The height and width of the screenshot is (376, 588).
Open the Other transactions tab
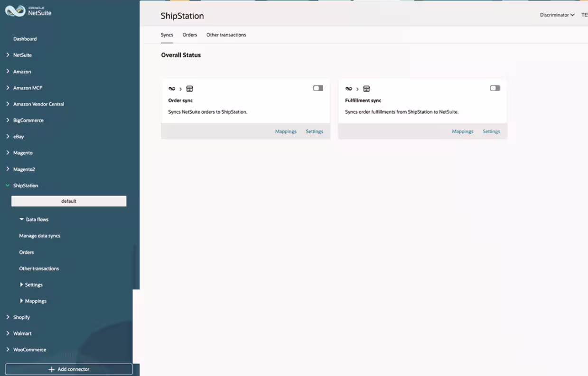click(226, 35)
